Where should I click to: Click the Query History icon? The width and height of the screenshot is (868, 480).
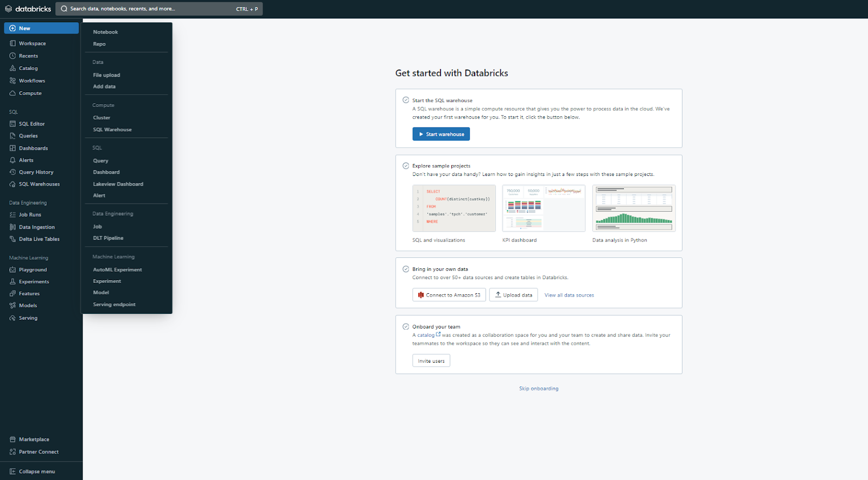tap(12, 172)
